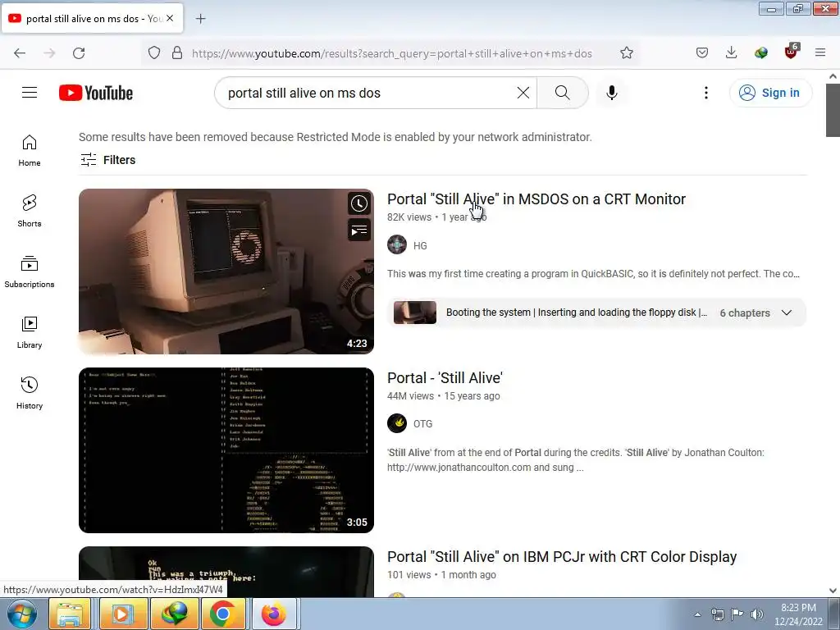Add CRT Monitor video to Watch later
840x630 pixels.
359,203
